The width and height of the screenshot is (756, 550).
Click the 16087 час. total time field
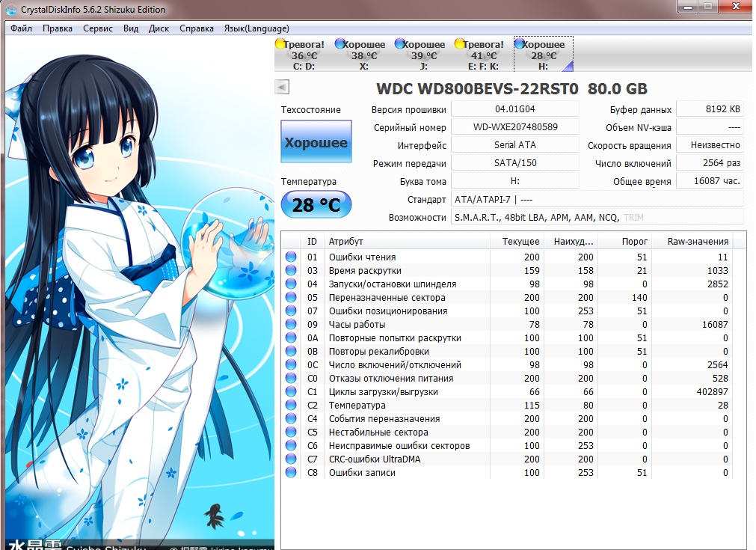[710, 181]
